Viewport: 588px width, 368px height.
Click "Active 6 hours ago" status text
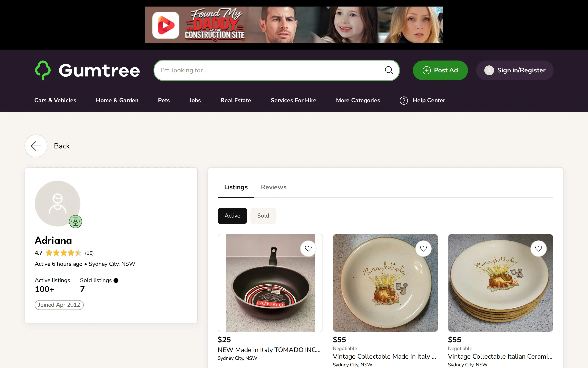tap(58, 264)
